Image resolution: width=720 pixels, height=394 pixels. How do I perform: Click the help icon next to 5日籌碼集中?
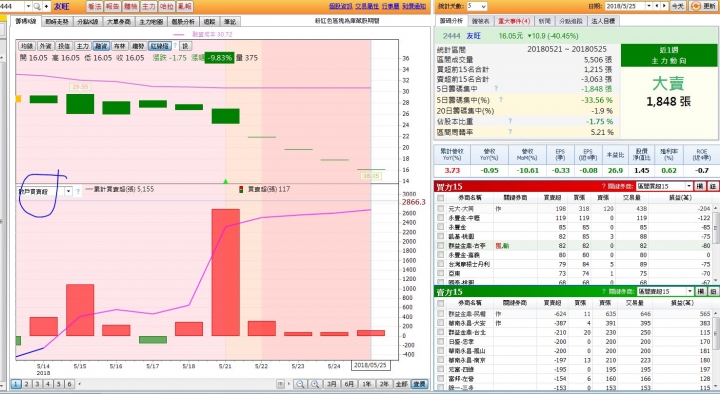coord(496,89)
